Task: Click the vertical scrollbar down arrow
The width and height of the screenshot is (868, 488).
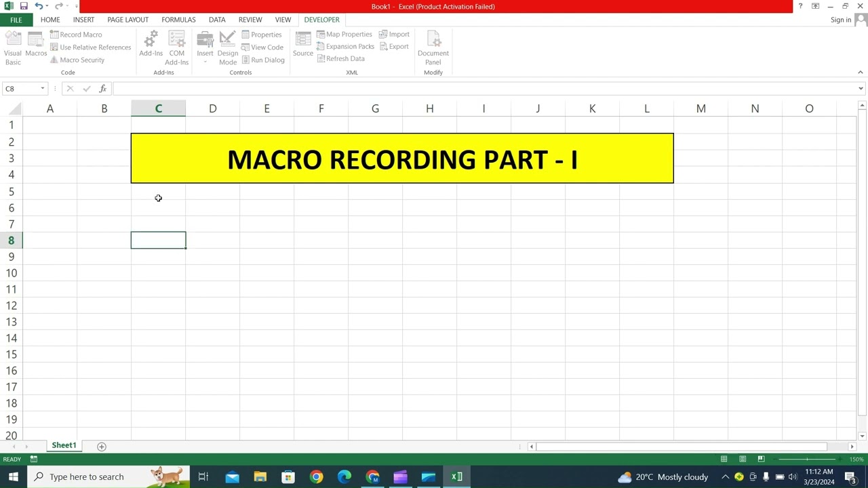Action: [x=862, y=436]
